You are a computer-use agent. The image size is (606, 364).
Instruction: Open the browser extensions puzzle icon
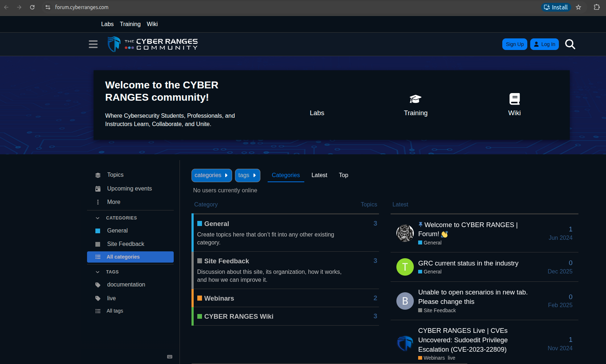tap(597, 7)
